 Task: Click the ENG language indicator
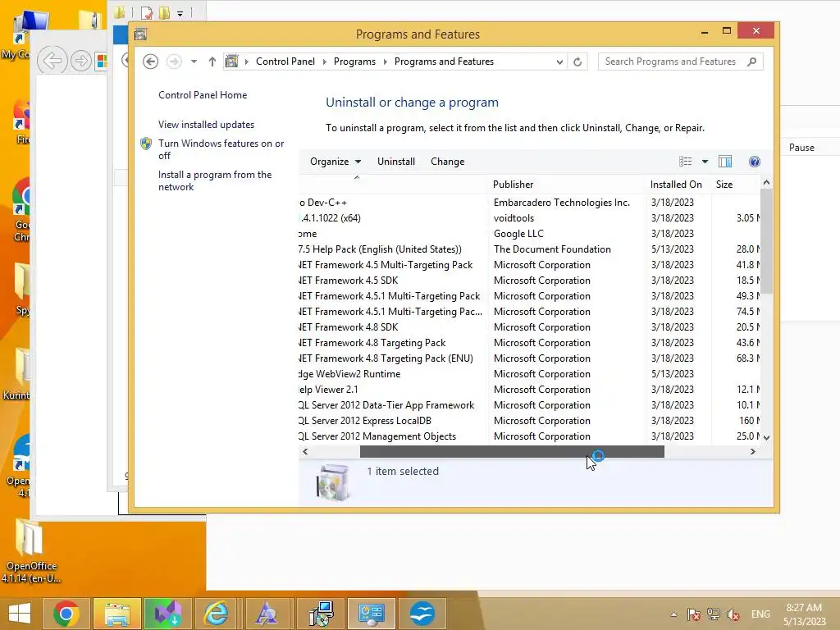coord(760,614)
